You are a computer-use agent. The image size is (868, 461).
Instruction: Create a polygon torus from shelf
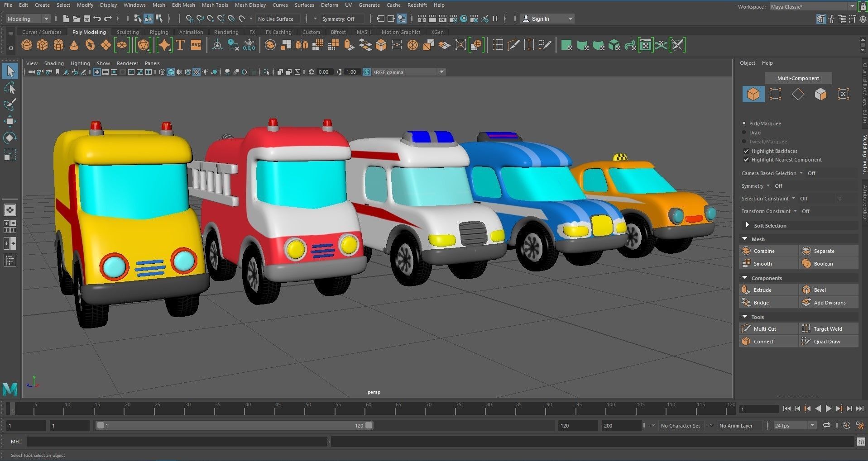tap(90, 45)
